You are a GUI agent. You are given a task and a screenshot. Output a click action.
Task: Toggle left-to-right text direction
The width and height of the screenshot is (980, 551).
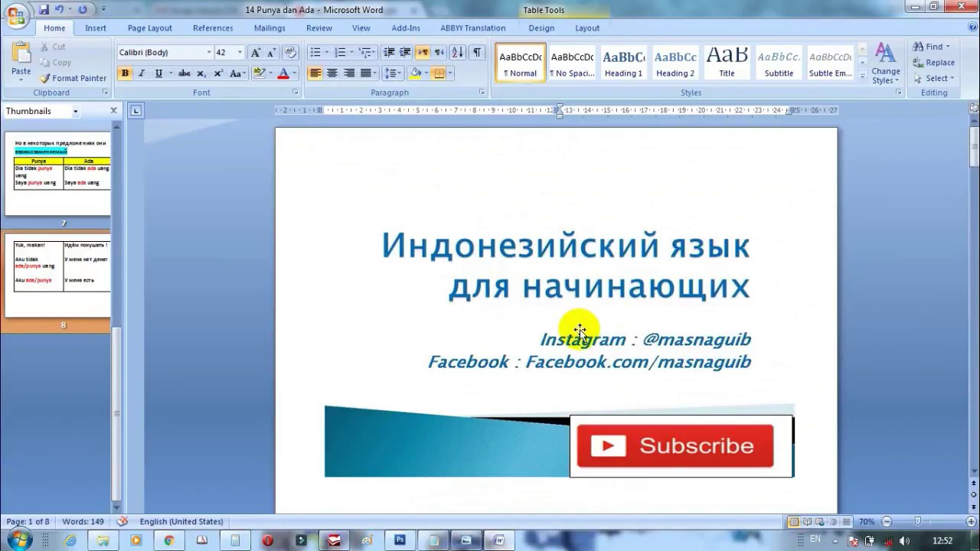[x=422, y=53]
